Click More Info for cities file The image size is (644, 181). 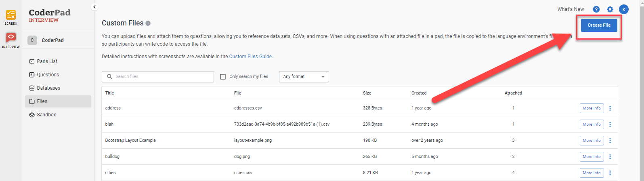592,173
